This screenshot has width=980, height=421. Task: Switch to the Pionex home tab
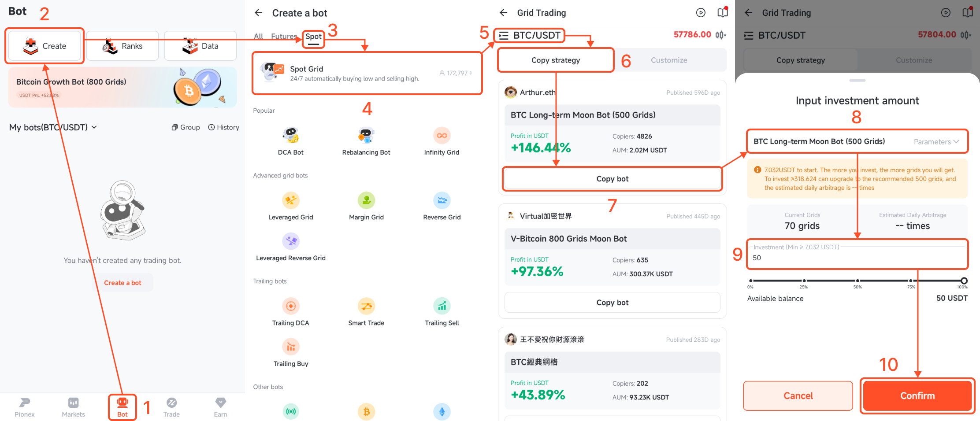(24, 407)
